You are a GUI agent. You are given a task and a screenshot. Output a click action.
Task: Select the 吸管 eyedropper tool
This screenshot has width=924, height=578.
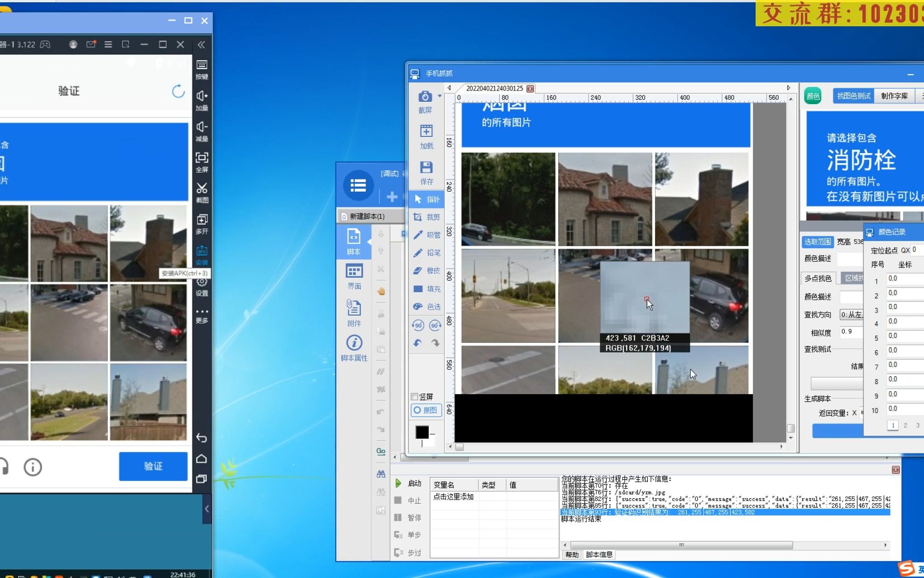click(426, 235)
